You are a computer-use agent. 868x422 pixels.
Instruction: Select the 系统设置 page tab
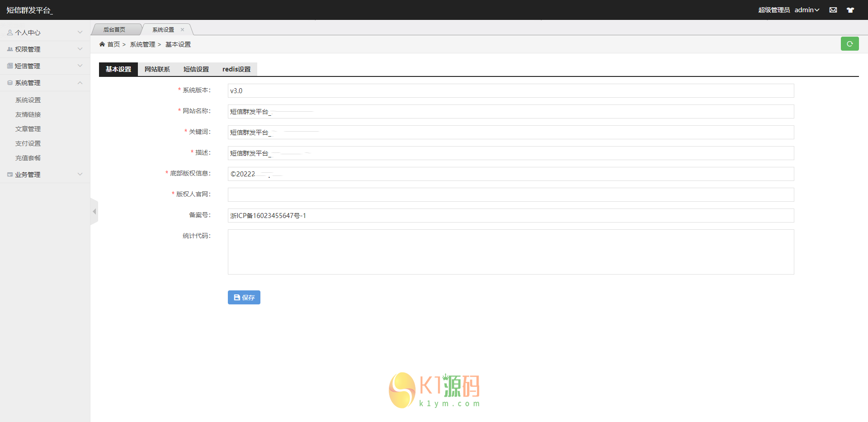click(x=163, y=30)
